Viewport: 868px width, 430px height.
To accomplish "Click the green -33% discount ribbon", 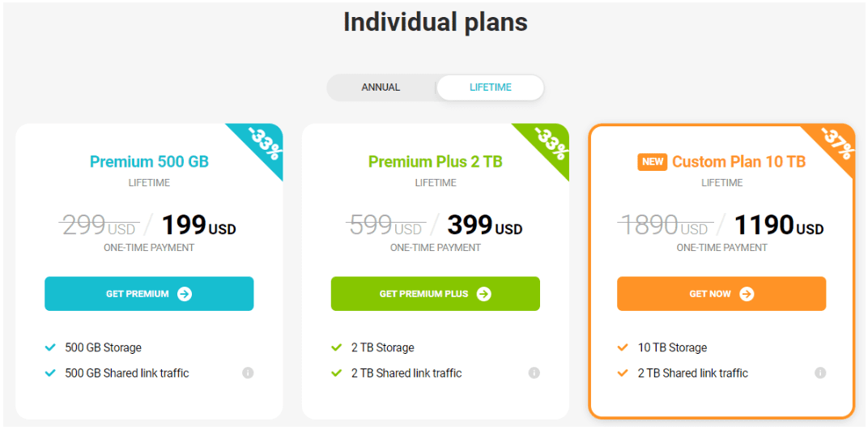I will point(549,145).
